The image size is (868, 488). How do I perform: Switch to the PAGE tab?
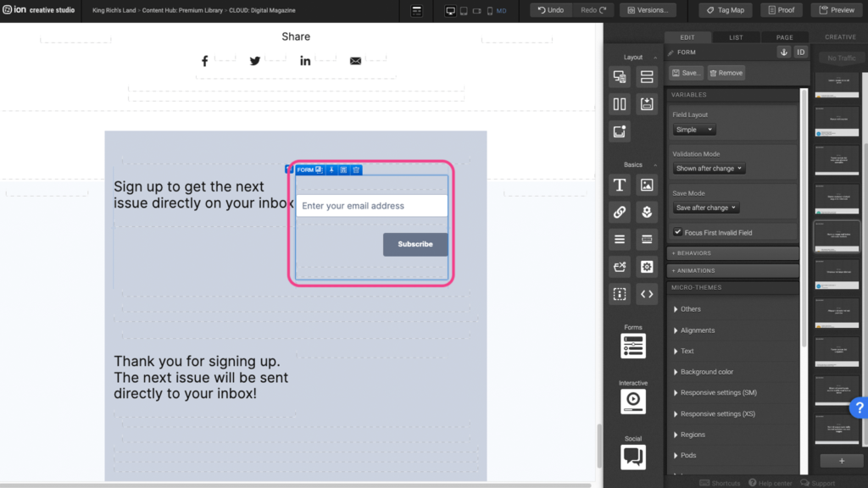784,37
